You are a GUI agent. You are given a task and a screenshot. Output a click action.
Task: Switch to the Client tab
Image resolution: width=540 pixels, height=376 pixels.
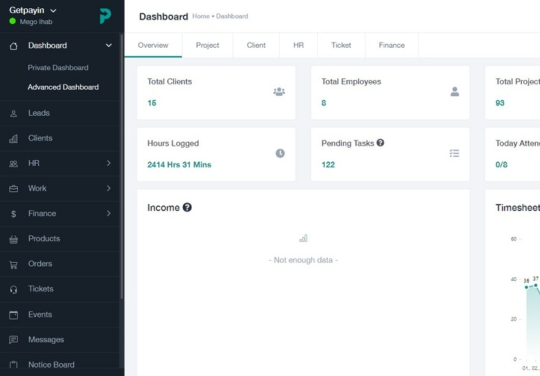coord(256,45)
